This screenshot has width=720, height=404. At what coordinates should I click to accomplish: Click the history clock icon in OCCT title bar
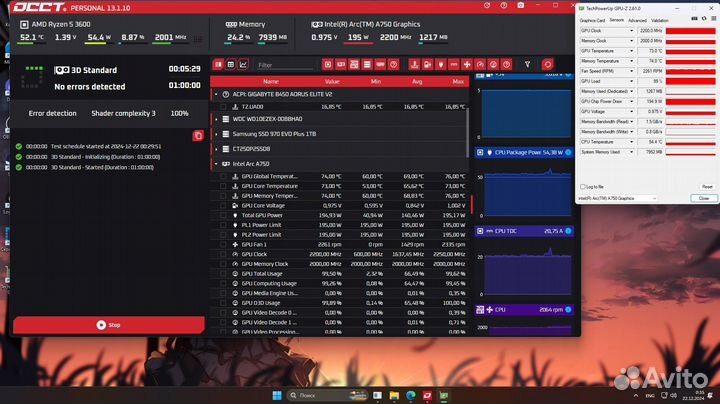pyautogui.click(x=487, y=6)
